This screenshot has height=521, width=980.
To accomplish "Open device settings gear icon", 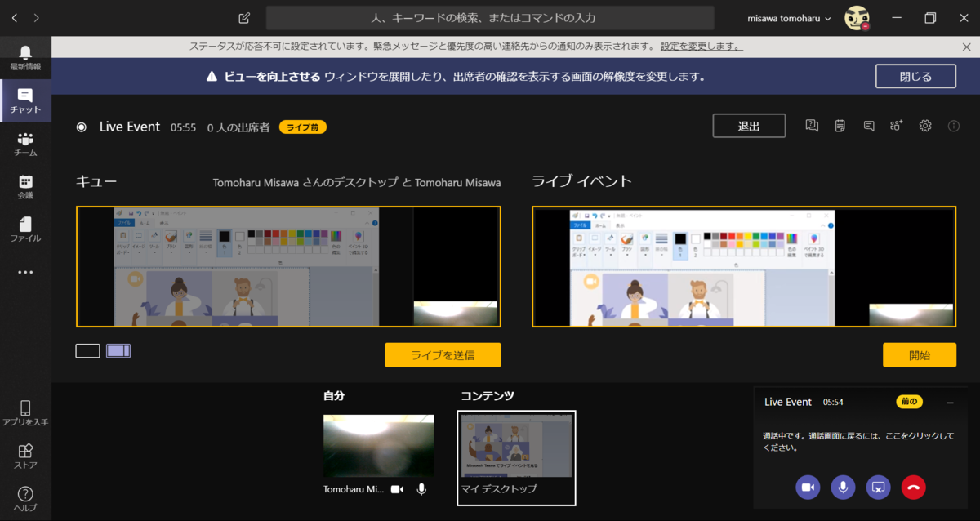I will point(925,126).
